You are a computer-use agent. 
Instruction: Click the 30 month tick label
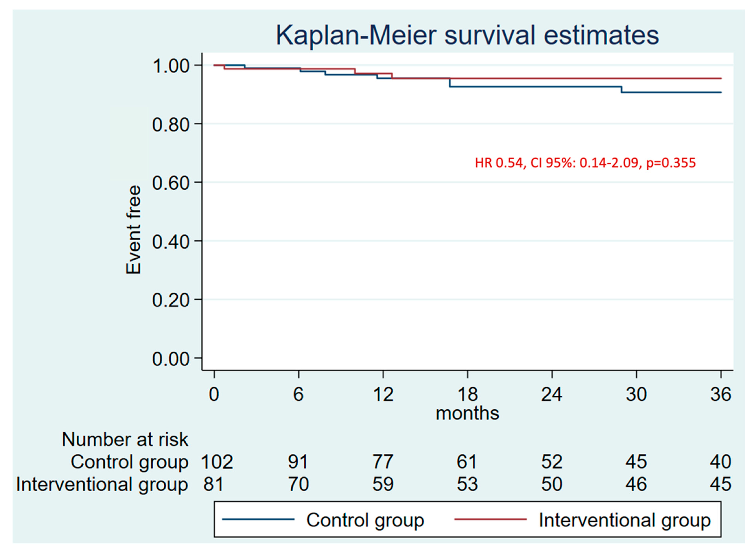coord(636,394)
